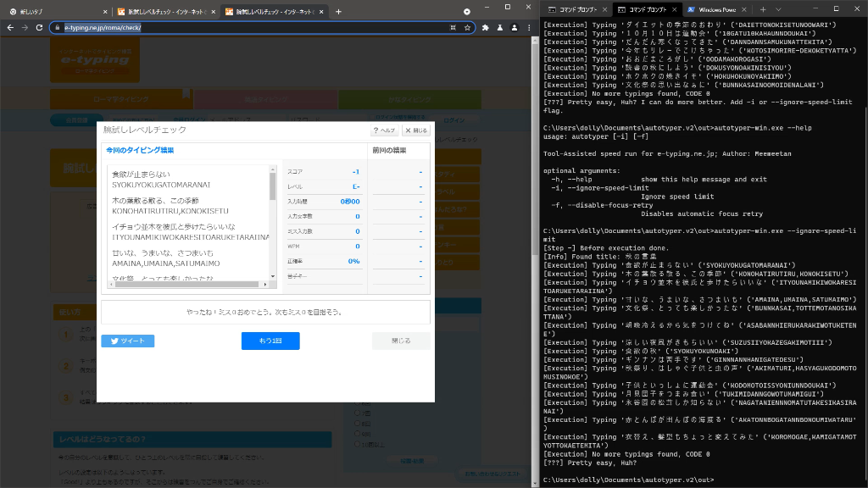Click the ヘルプ help button in dialog

(384, 130)
